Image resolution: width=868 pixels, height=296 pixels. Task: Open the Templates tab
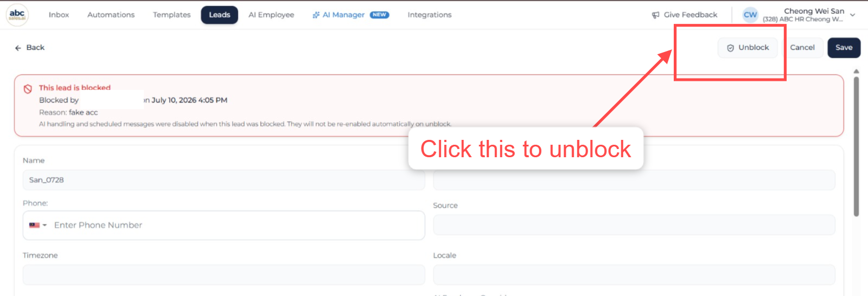(171, 15)
